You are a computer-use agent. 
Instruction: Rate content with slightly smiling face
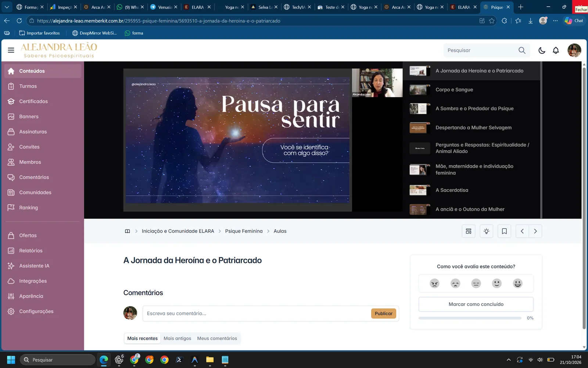coord(497,283)
